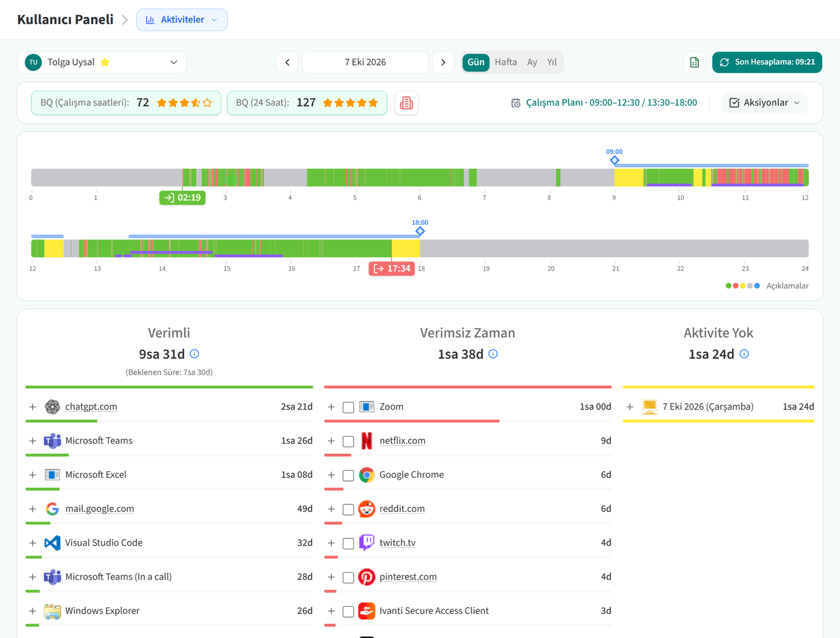Expand the 7 Eki 2026 (Çarşamba) row
Image resolution: width=840 pixels, height=638 pixels.
coord(630,407)
